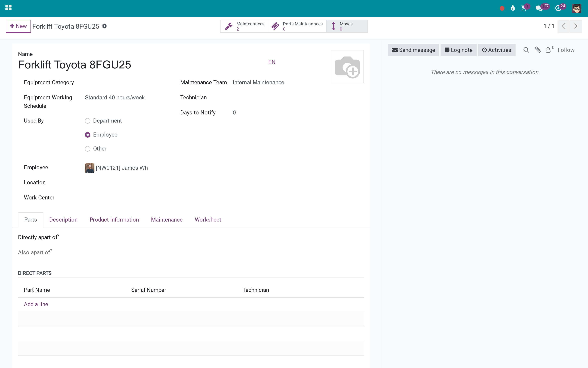Viewport: 588px width, 368px height.
Task: Sort by Part Name column header
Action: tap(37, 290)
